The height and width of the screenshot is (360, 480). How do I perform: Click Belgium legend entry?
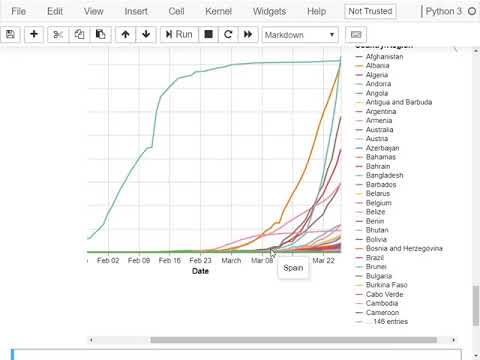pos(379,203)
